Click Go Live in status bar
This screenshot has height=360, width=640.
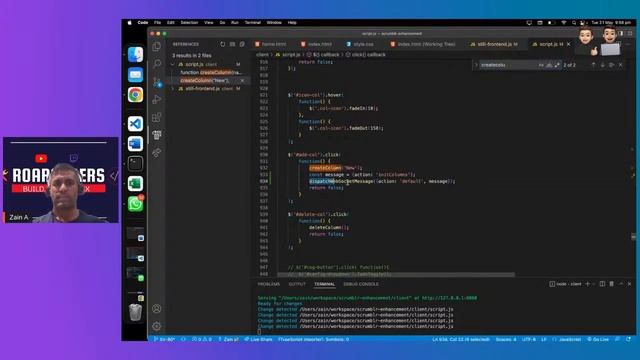598,339
